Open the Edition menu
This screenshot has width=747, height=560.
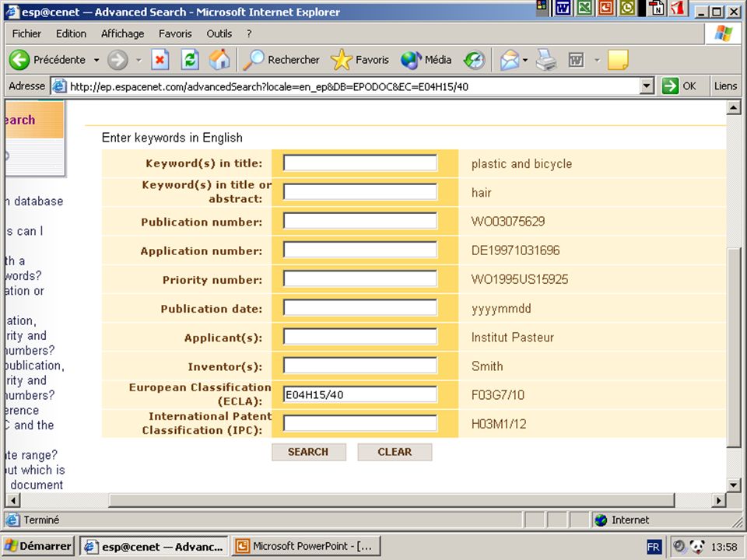point(71,33)
